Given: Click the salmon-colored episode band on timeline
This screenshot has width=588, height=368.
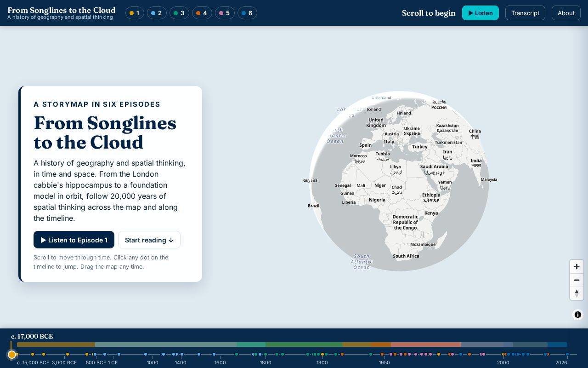Looking at the screenshot, I should tap(426, 345).
